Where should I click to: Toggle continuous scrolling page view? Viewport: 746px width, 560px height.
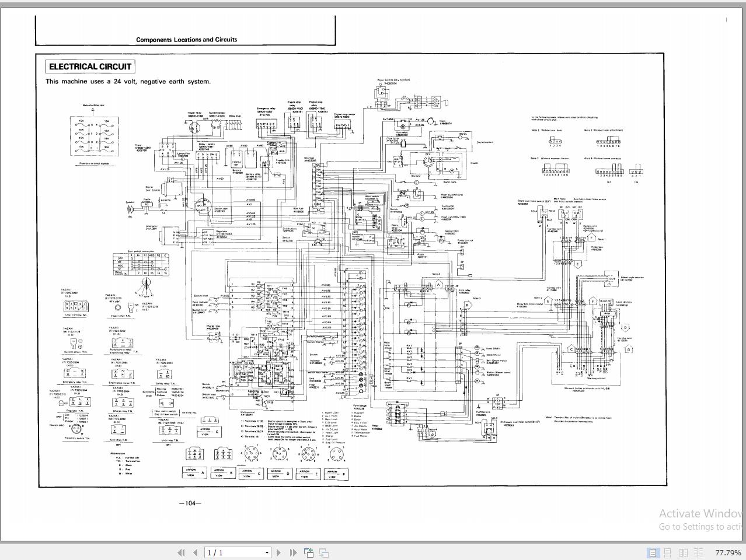click(668, 552)
